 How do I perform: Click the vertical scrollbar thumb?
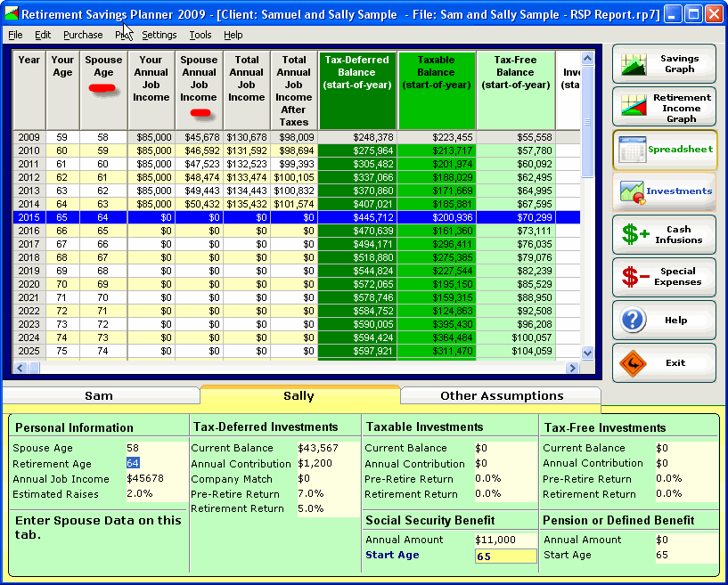[x=587, y=122]
